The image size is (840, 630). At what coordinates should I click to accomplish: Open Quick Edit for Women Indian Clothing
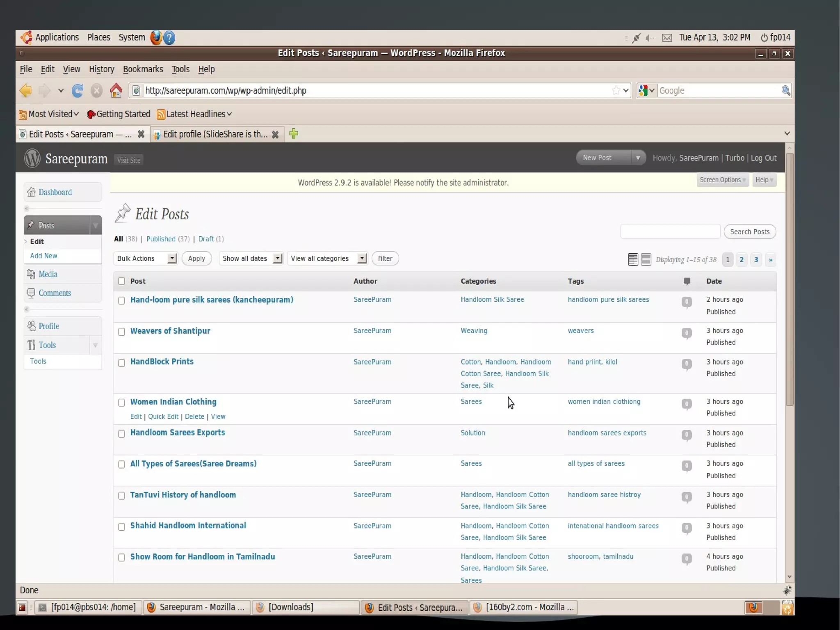163,417
